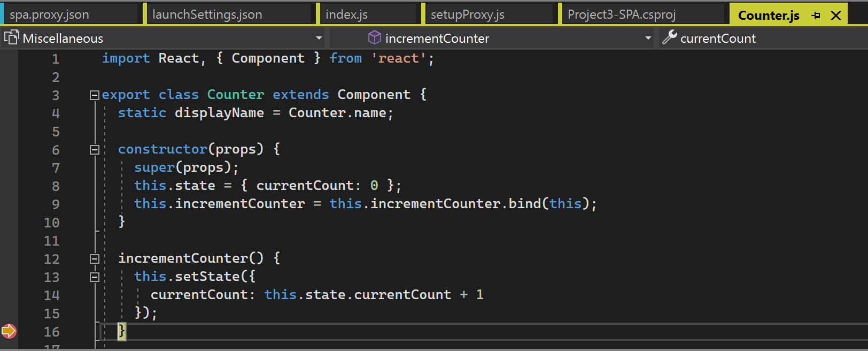Click the breakpoint arrow on line 16
This screenshot has height=351, width=868.
click(x=9, y=331)
